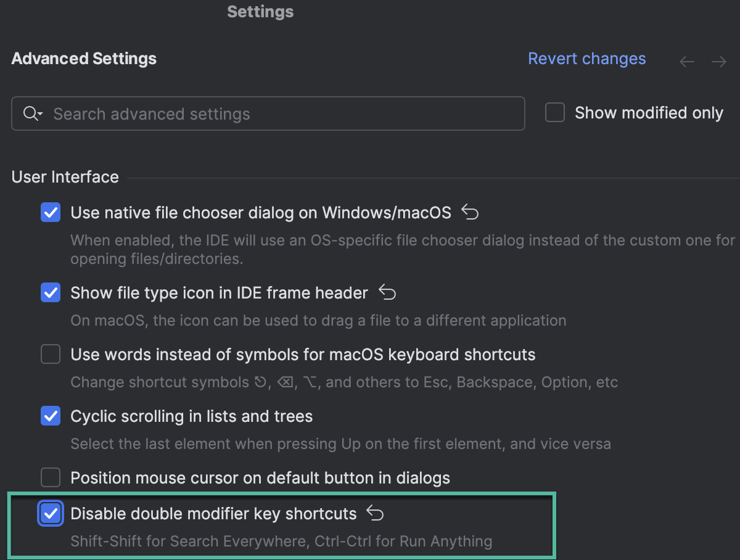The height and width of the screenshot is (560, 740).
Task: Enable Show modified only checkbox
Action: (555, 113)
